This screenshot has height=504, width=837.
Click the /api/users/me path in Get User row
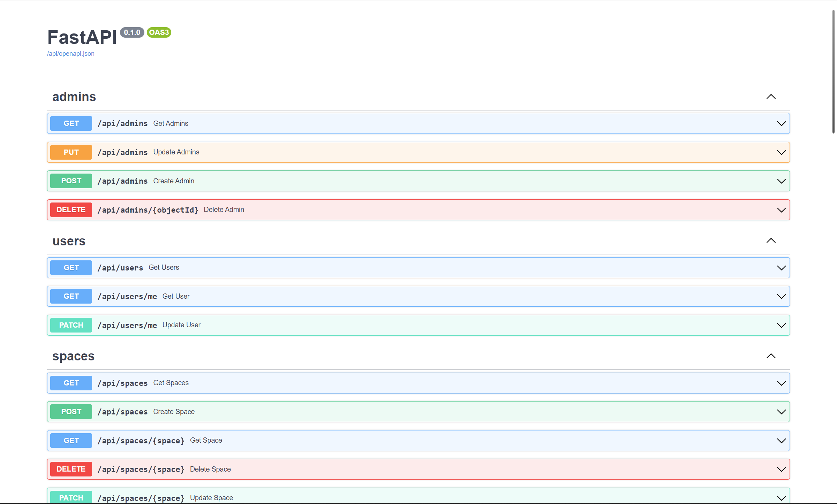tap(127, 297)
